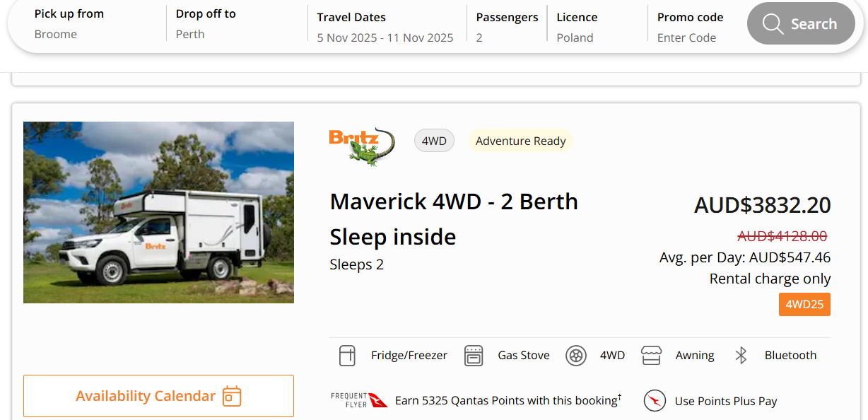
Task: Click the Gas Stove feature icon
Action: click(474, 356)
